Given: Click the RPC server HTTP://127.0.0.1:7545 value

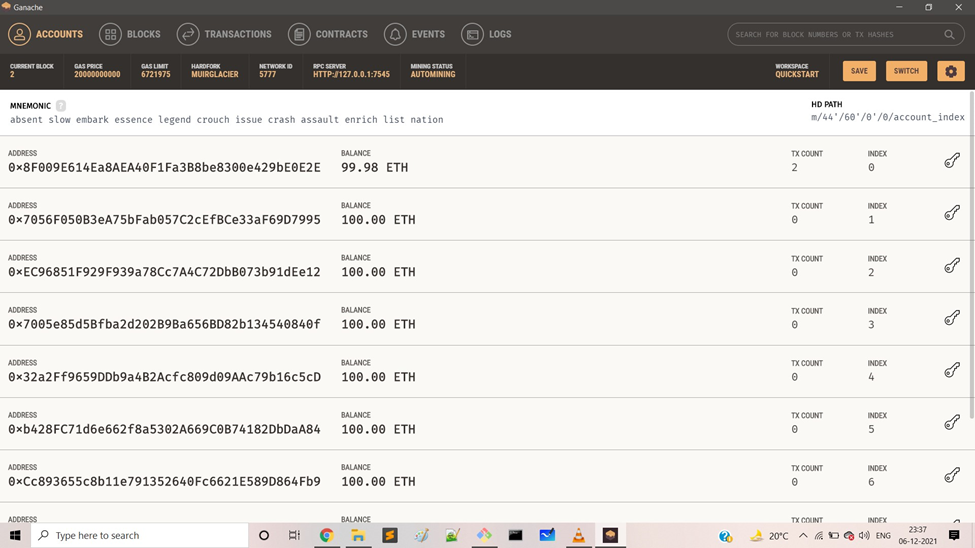Looking at the screenshot, I should (351, 74).
